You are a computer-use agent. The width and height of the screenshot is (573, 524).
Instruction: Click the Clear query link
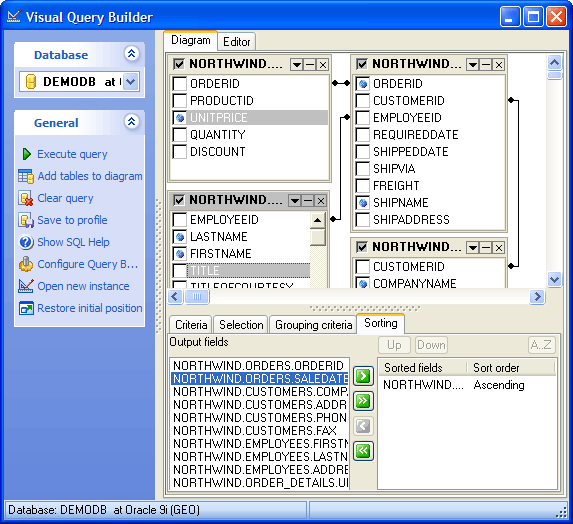point(65,198)
